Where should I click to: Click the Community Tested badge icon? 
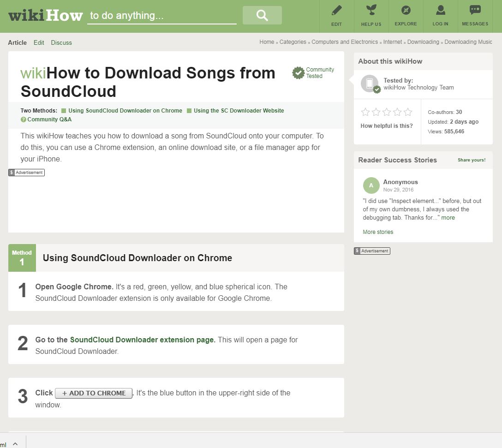coord(299,73)
